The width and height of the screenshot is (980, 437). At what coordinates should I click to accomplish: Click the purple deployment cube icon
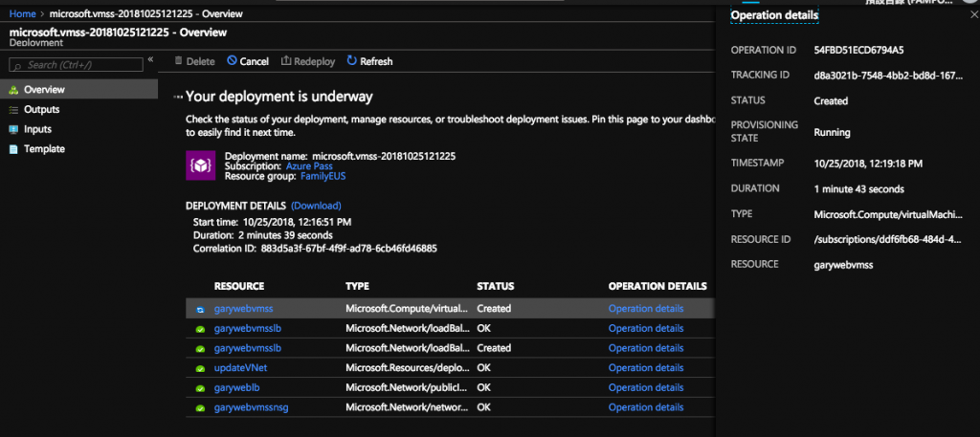pyautogui.click(x=200, y=165)
